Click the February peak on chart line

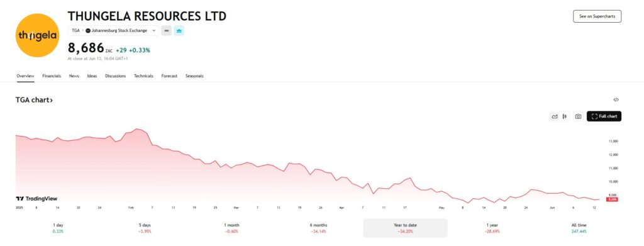pos(136,129)
